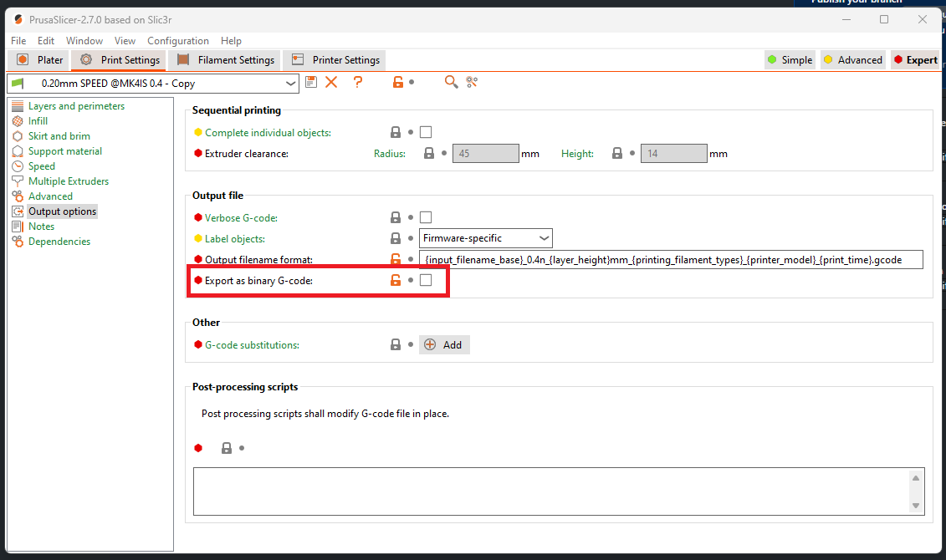Screen dimensions: 946x560
Task: Open the Window menu
Action: [84, 40]
